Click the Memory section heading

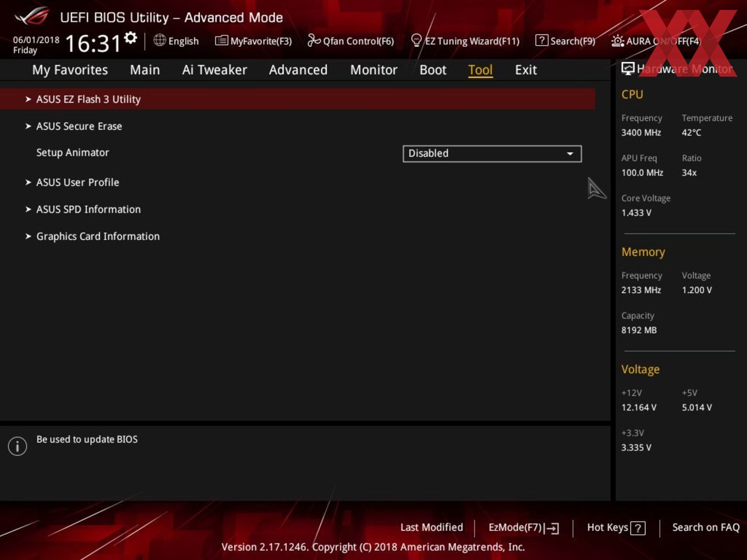(643, 252)
